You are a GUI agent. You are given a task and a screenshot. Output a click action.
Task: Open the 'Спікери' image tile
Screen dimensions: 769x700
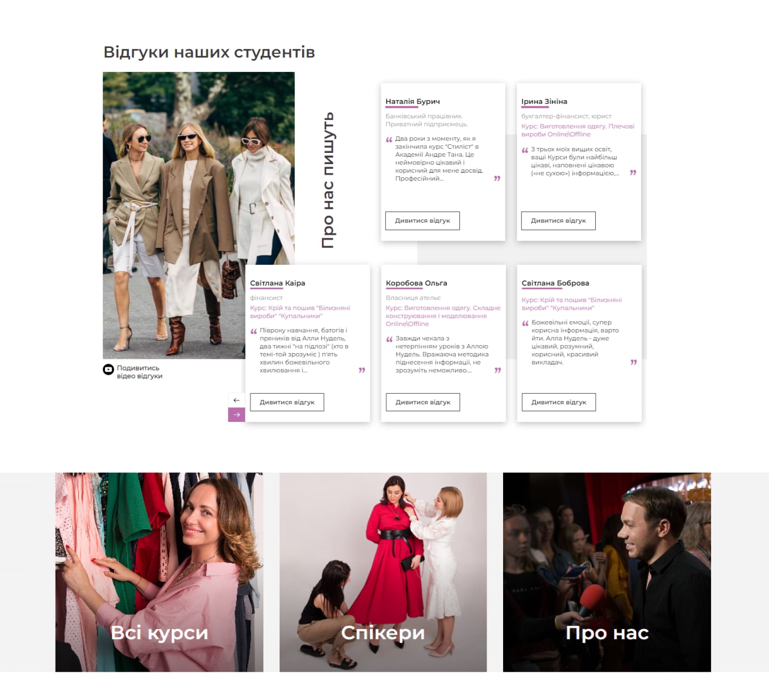pyautogui.click(x=383, y=572)
